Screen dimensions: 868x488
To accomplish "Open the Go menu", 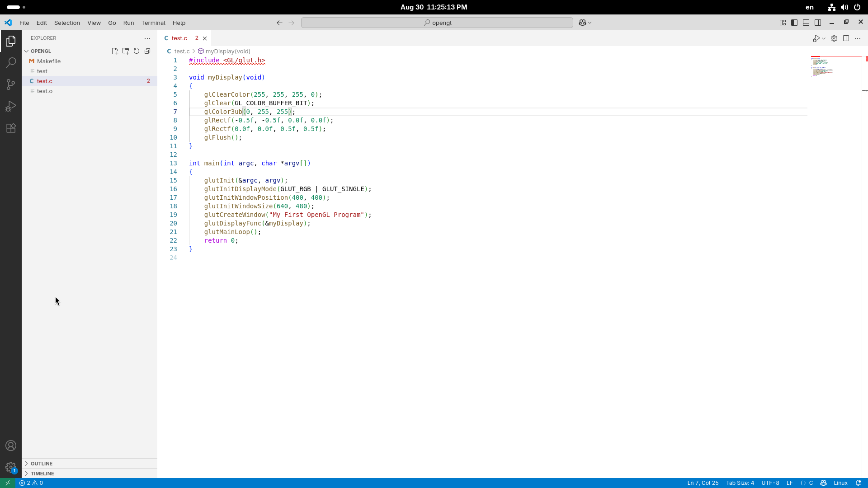I will click(112, 23).
